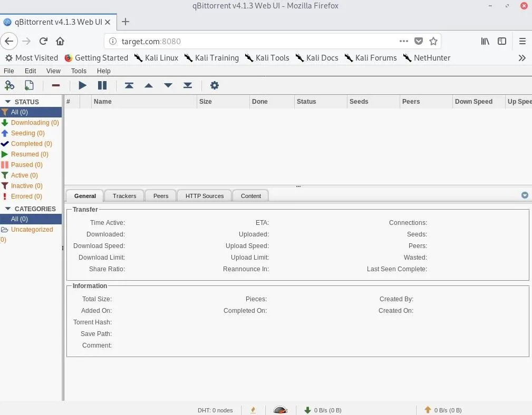Switch to the HTTP Sources tab
The width and height of the screenshot is (532, 415).
coord(204,196)
